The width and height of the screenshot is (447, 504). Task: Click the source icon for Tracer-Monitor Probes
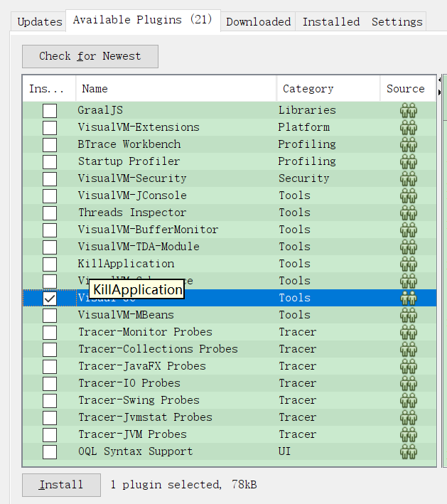[x=409, y=332]
